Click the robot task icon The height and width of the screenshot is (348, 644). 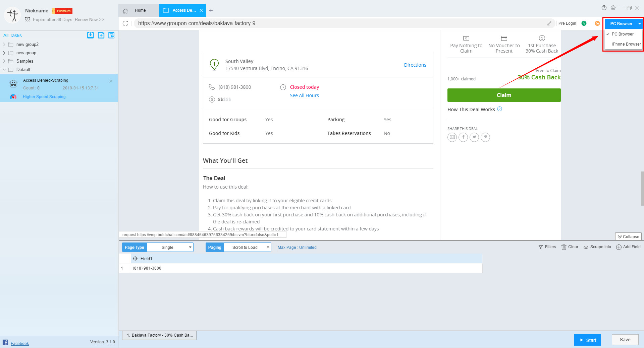pyautogui.click(x=13, y=84)
